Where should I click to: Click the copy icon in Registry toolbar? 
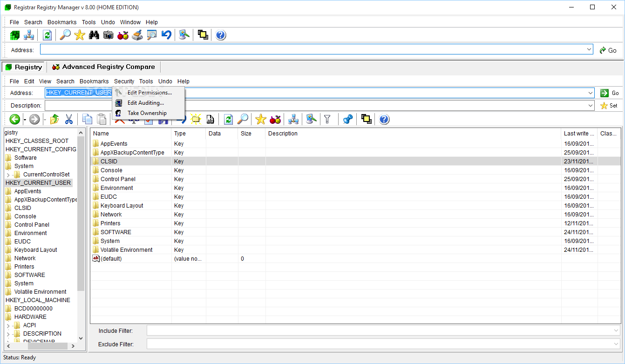[x=87, y=119]
